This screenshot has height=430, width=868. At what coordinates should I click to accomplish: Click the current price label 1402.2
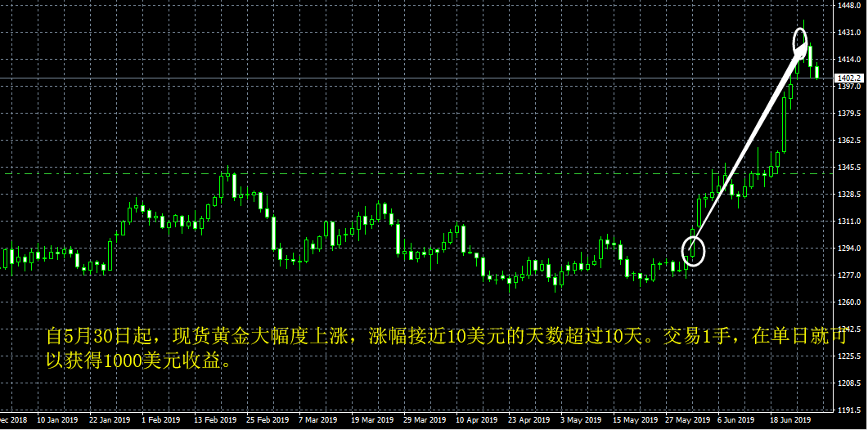pyautogui.click(x=851, y=78)
